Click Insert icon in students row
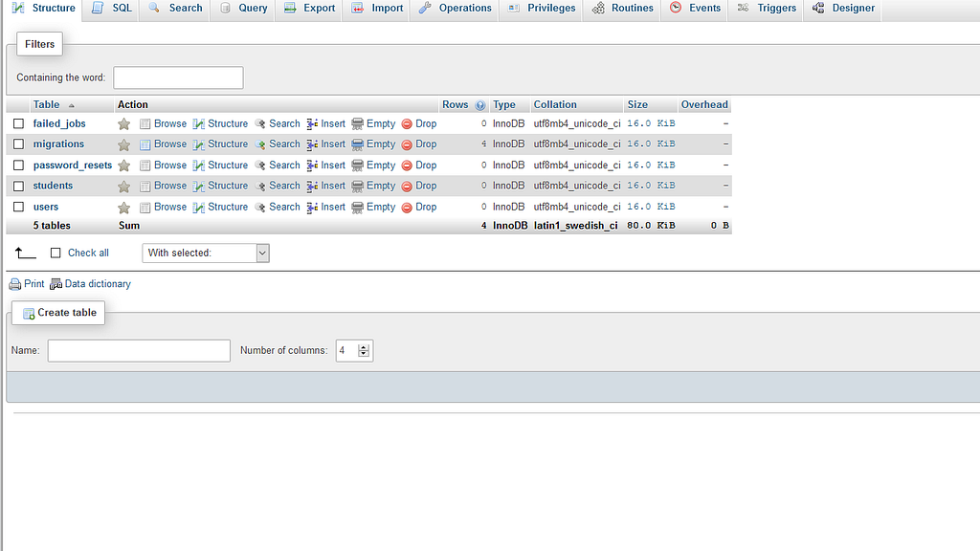The image size is (980, 551). [x=313, y=187]
